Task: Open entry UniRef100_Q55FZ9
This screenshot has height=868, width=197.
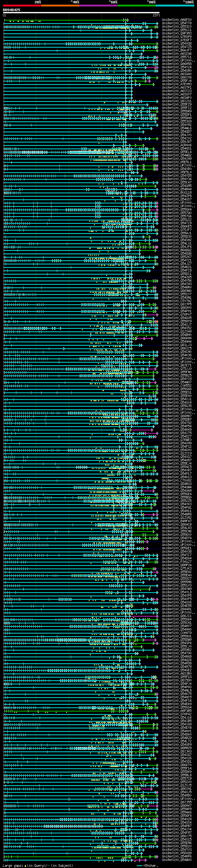Action: pos(176,104)
